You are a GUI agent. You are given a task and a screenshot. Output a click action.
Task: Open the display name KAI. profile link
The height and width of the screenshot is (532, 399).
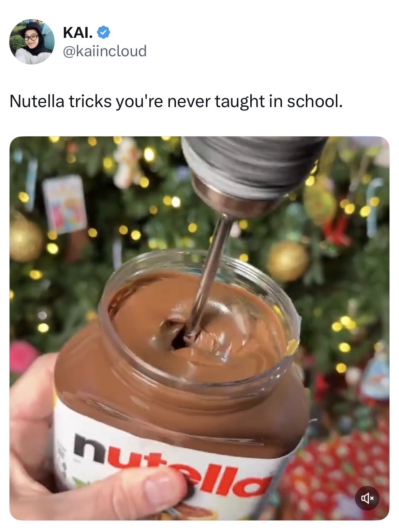77,33
